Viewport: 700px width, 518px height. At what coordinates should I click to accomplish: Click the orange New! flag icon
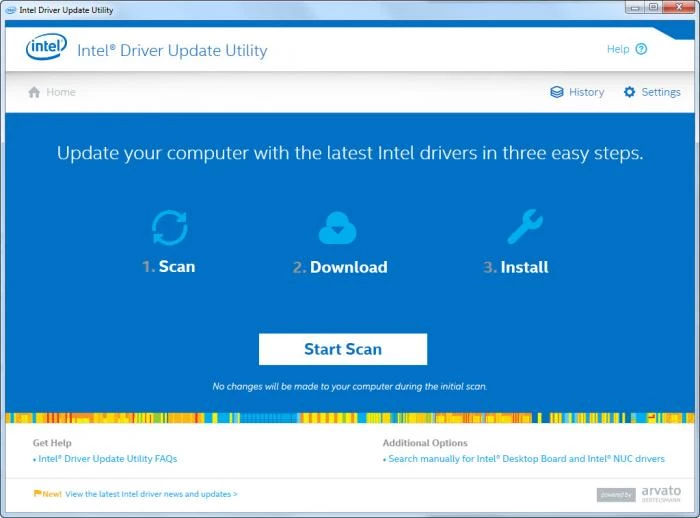pyautogui.click(x=37, y=494)
